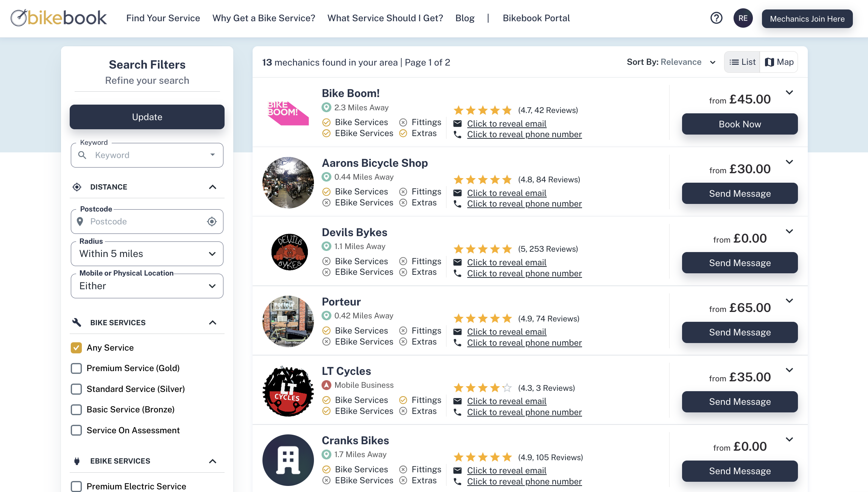
Task: Click the bikebook logo
Action: tap(59, 18)
